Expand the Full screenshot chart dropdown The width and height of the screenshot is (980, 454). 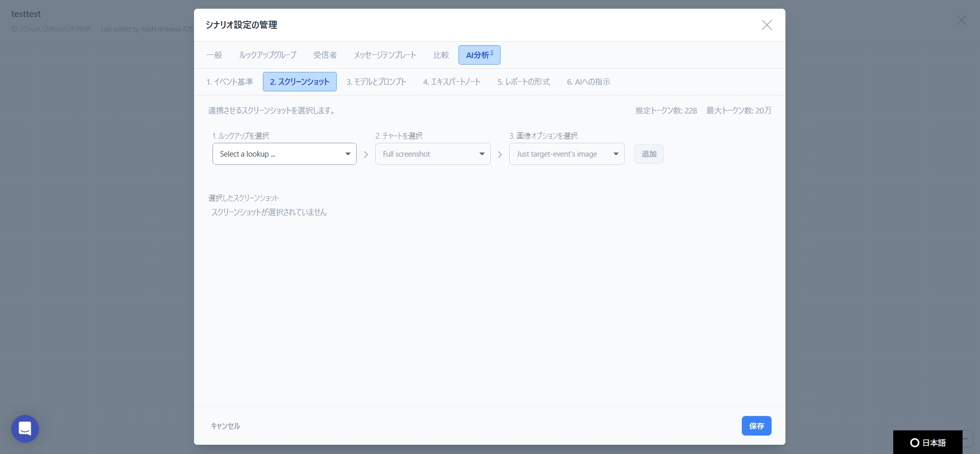coord(433,154)
